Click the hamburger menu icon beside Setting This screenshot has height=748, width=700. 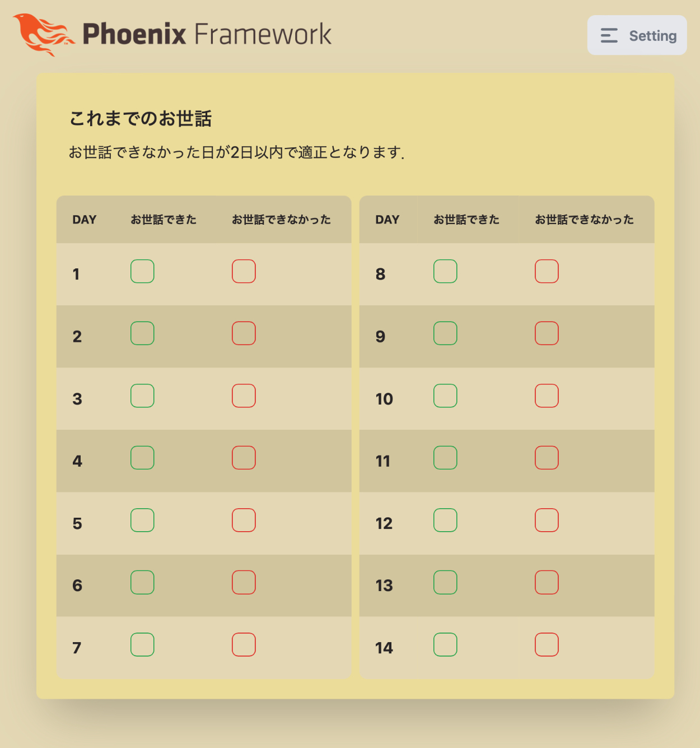[609, 36]
